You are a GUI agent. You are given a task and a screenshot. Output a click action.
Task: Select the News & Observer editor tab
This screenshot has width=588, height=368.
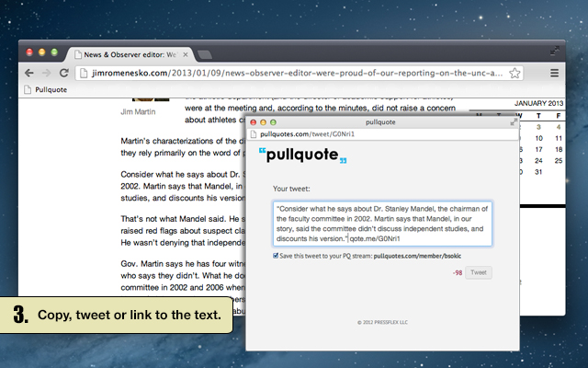tap(130, 54)
